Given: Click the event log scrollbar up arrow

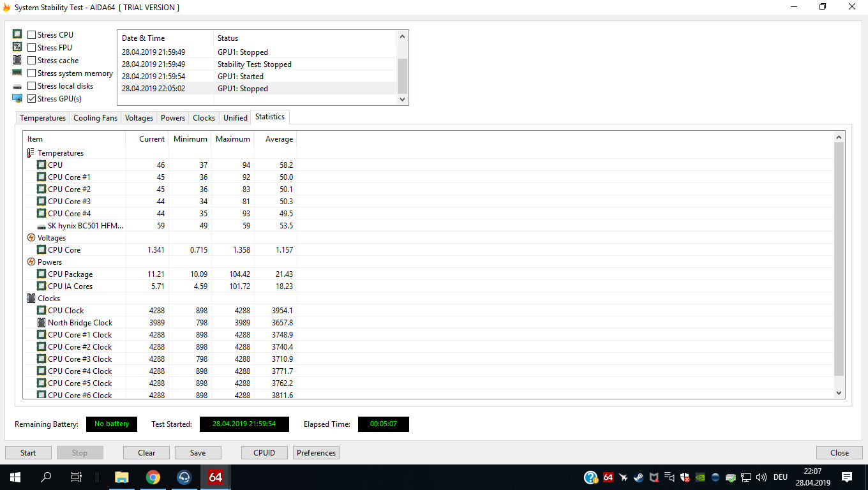Looking at the screenshot, I should tap(402, 36).
